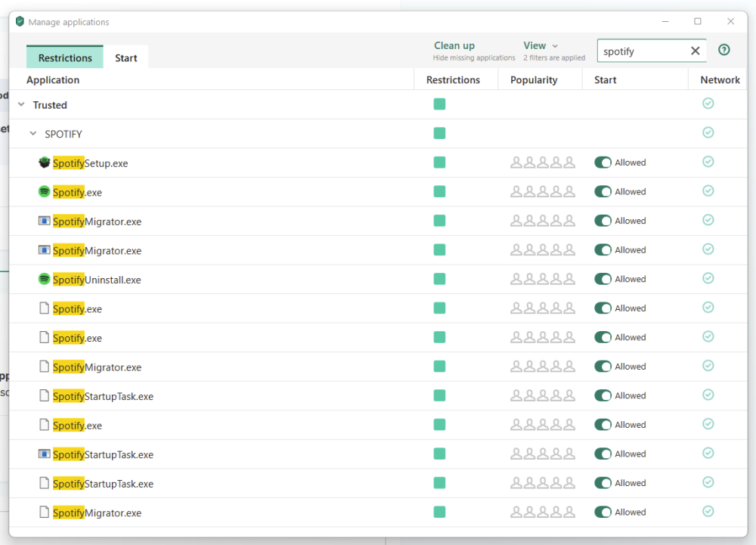Select the SpotifySetup.exe file name
Screen dimensions: 756x545
pyautogui.click(x=90, y=163)
